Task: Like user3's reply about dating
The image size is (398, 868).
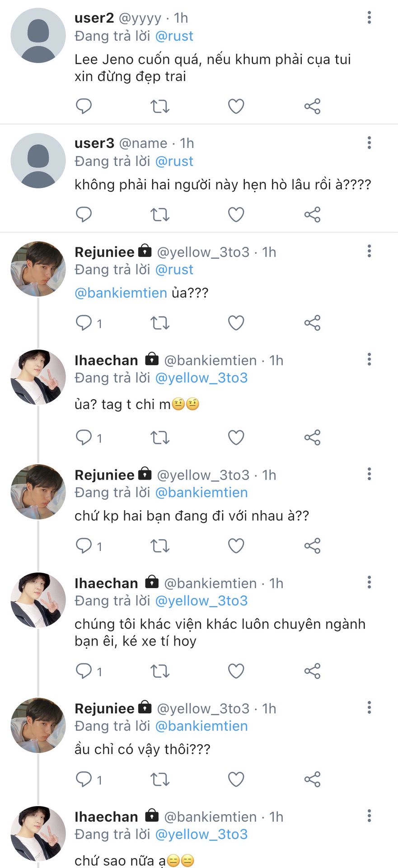Action: click(x=236, y=214)
